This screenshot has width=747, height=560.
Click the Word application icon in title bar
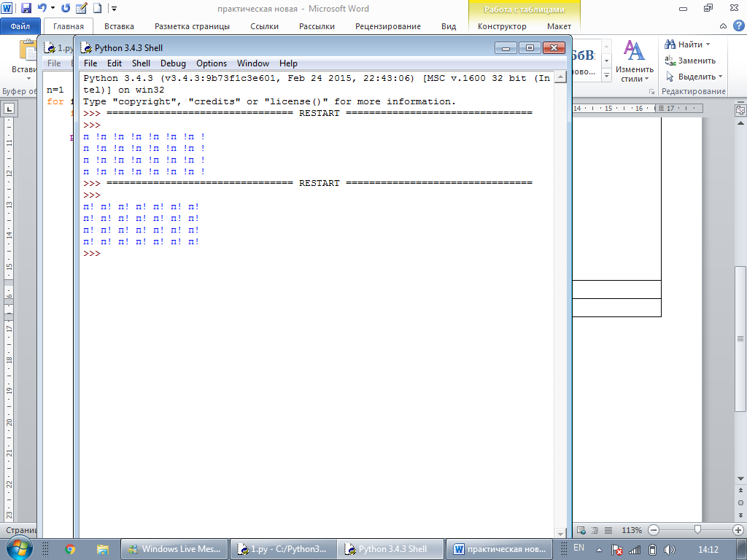click(x=7, y=8)
